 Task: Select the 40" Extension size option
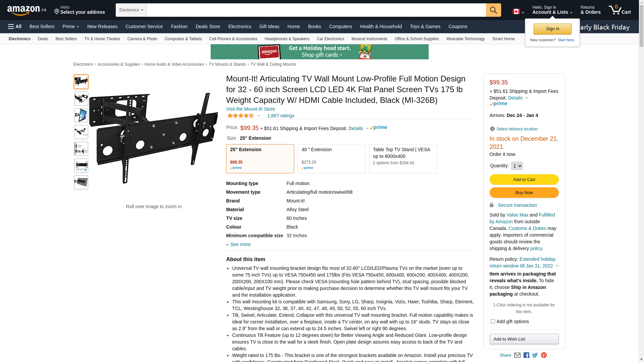[x=331, y=159]
